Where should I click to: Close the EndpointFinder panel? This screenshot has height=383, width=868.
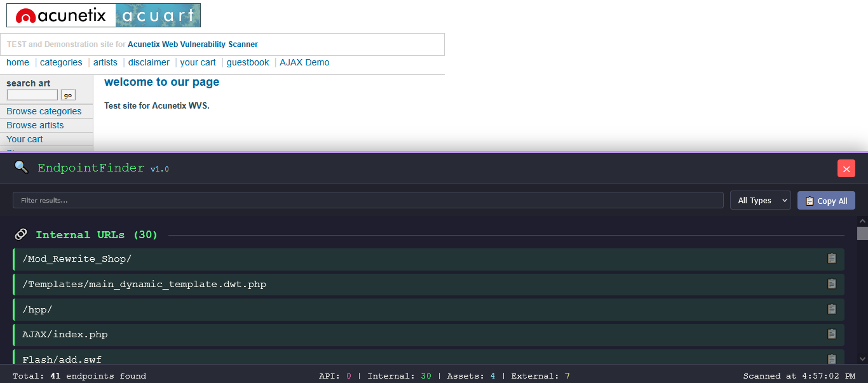[846, 168]
